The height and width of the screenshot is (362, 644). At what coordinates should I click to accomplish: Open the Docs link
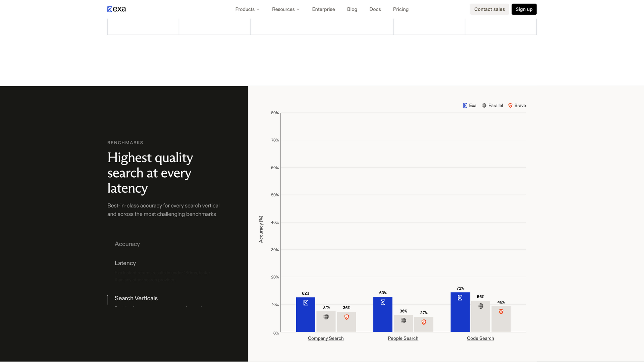click(375, 9)
